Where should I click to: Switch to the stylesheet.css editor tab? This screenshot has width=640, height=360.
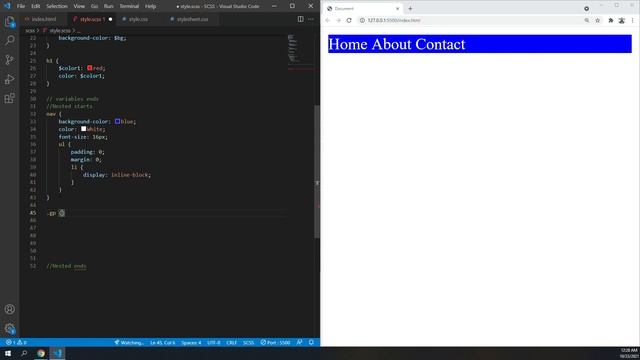(192, 19)
